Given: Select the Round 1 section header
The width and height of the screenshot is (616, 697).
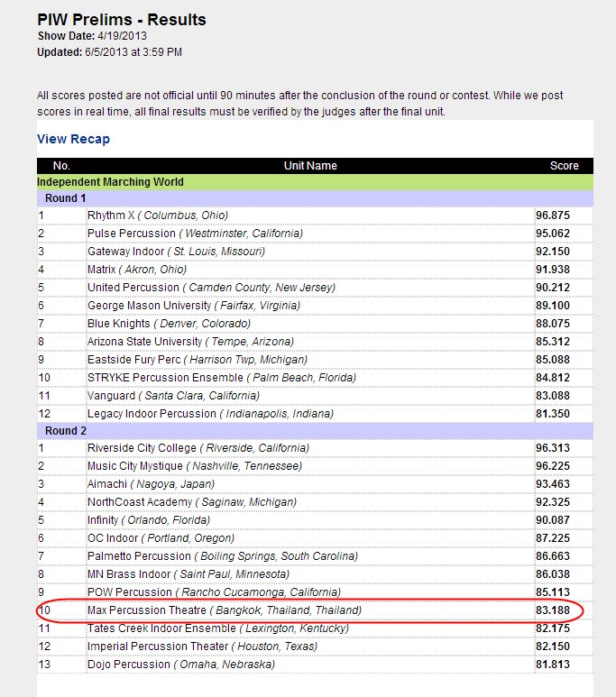Looking at the screenshot, I should click(315, 198).
